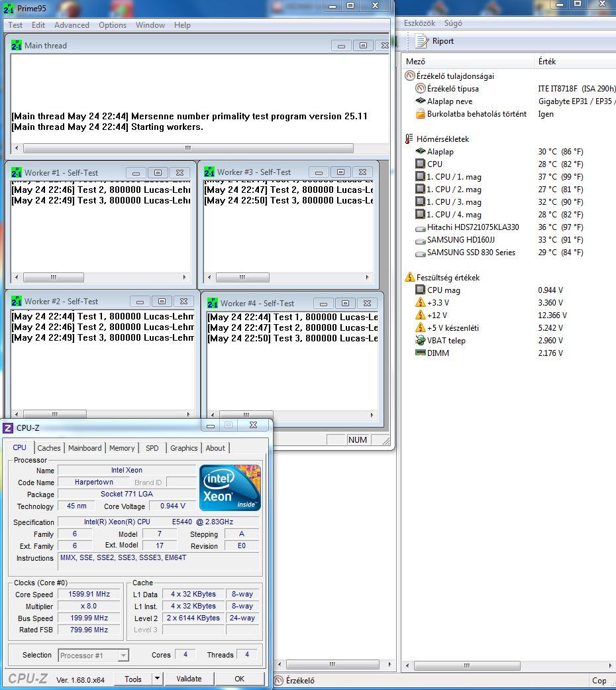Click the +3.3 V warning icon
This screenshot has height=690, width=616.
click(x=421, y=302)
